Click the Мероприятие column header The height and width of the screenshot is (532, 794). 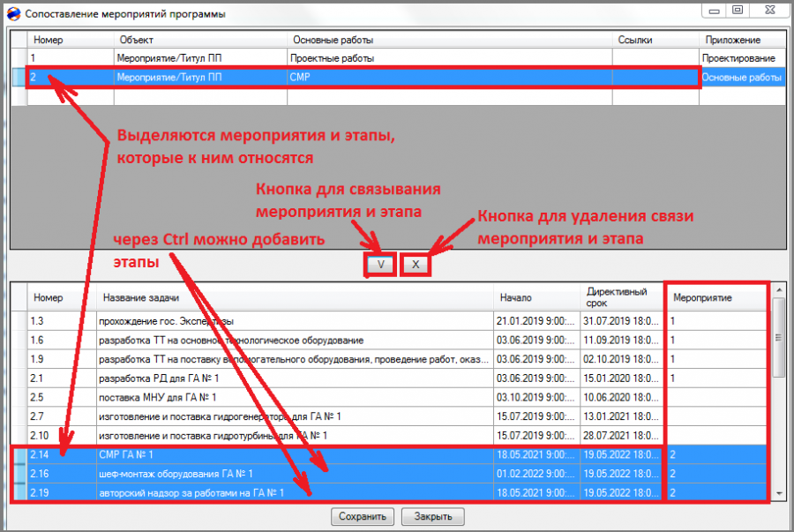(x=715, y=297)
